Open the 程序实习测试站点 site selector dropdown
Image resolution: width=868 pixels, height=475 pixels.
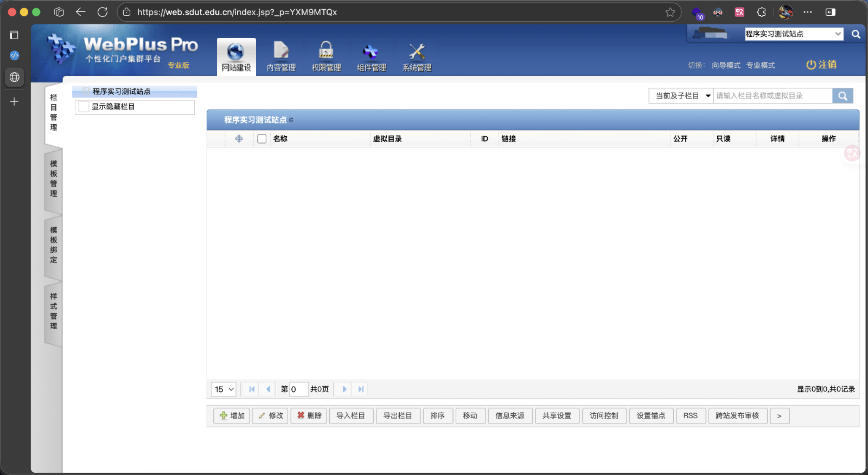794,34
